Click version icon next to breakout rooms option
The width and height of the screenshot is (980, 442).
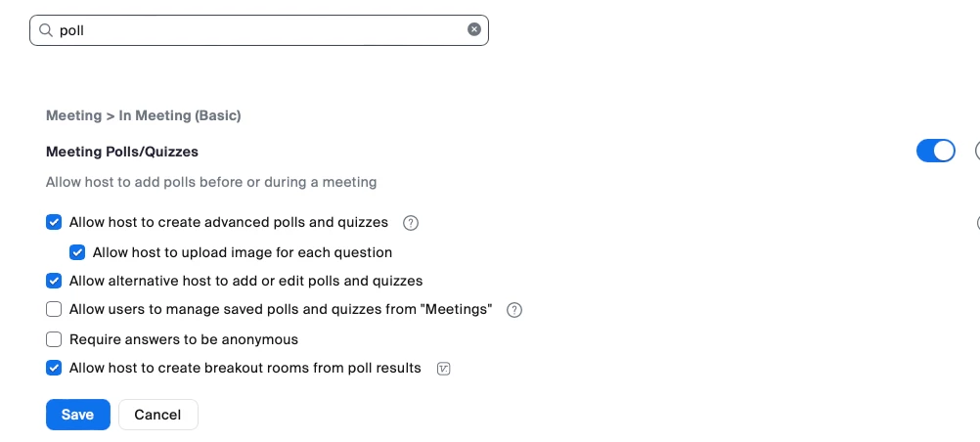444,369
